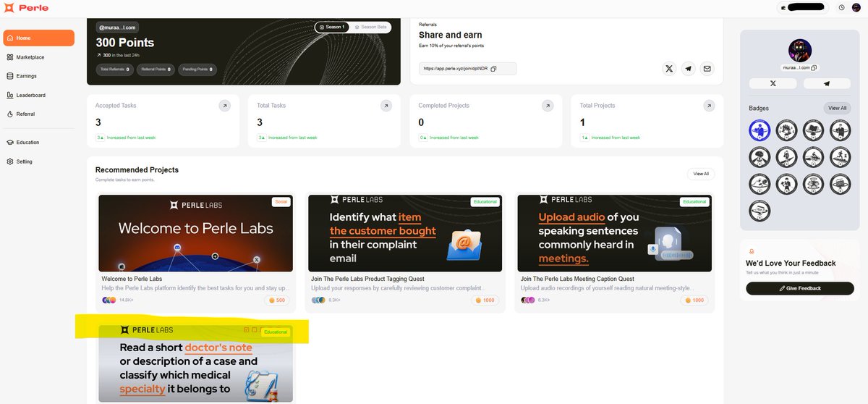Open Completed Projects arrow icon
Image resolution: width=868 pixels, height=404 pixels.
548,106
